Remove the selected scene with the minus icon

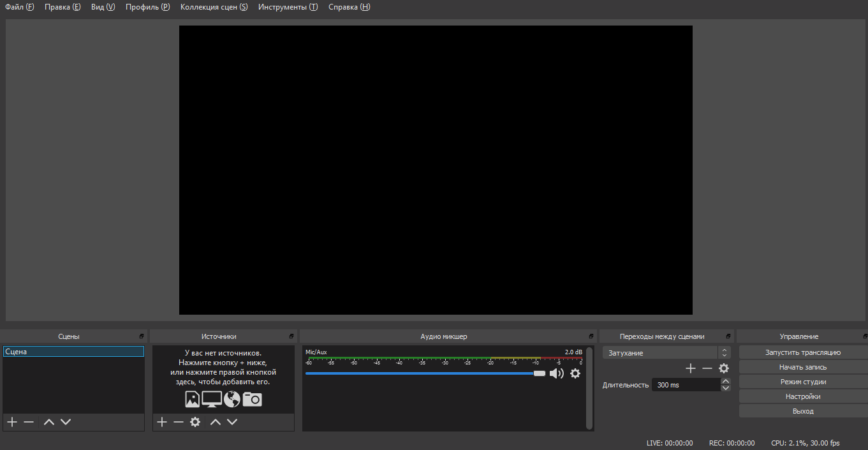(x=29, y=422)
